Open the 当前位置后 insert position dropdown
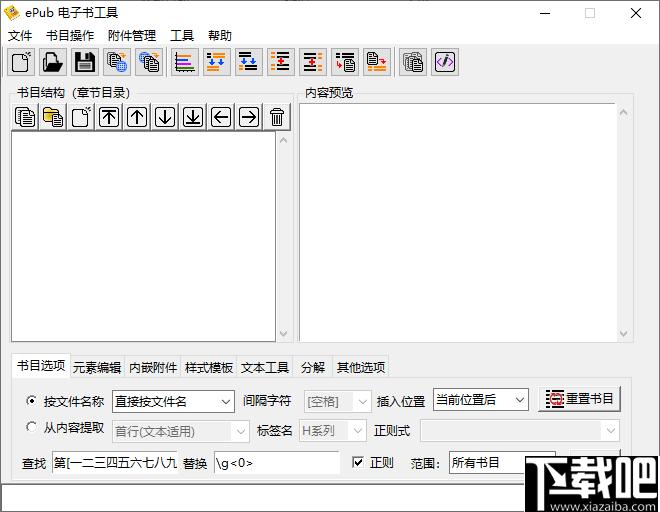660x512 pixels. pos(480,400)
